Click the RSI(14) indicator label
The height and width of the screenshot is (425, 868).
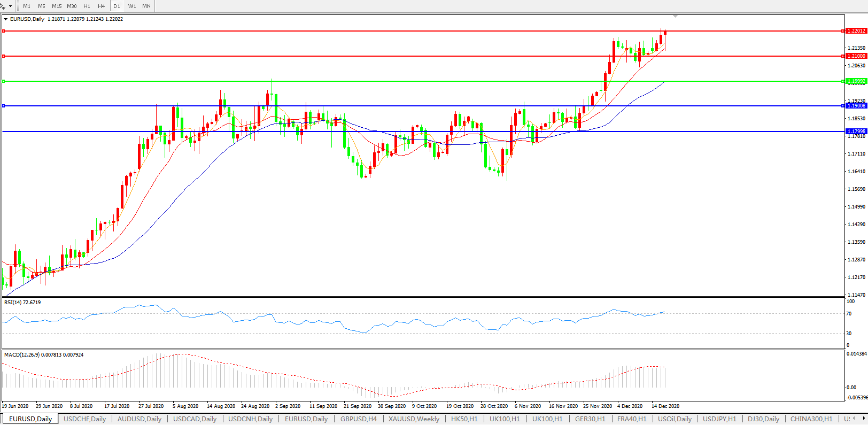click(22, 303)
